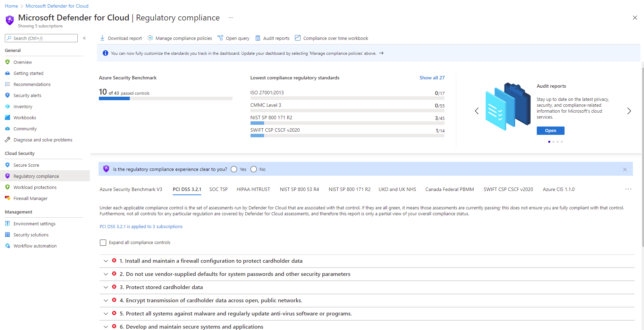Viewport: 644px width, 330px height.
Task: Click the Azure Security Benchmark passed controls bar
Action: 166,98
